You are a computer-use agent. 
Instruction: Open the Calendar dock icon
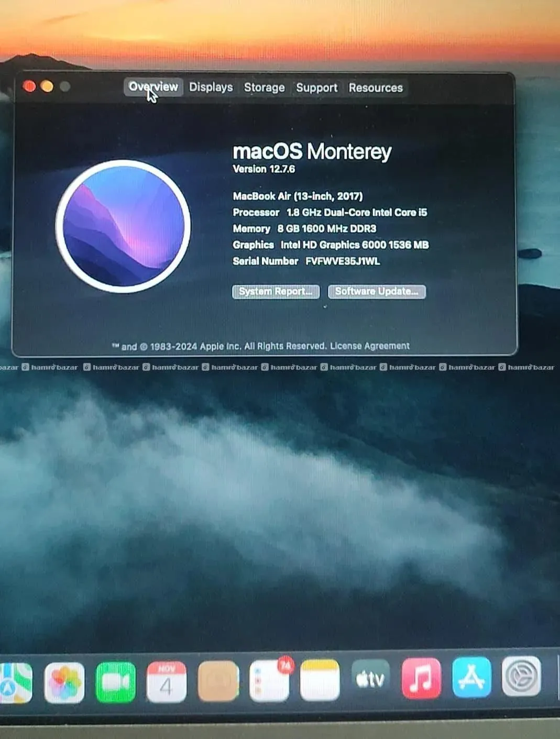(166, 682)
